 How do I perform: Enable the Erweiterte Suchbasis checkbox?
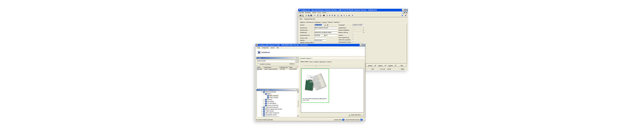258,64
